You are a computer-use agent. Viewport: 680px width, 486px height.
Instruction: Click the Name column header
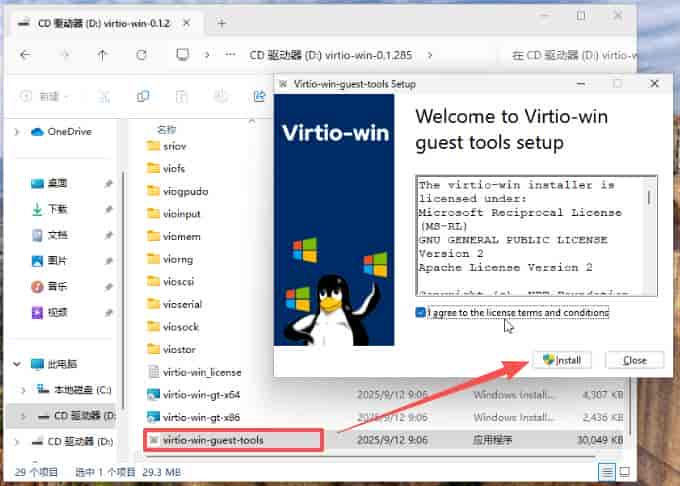tap(167, 130)
